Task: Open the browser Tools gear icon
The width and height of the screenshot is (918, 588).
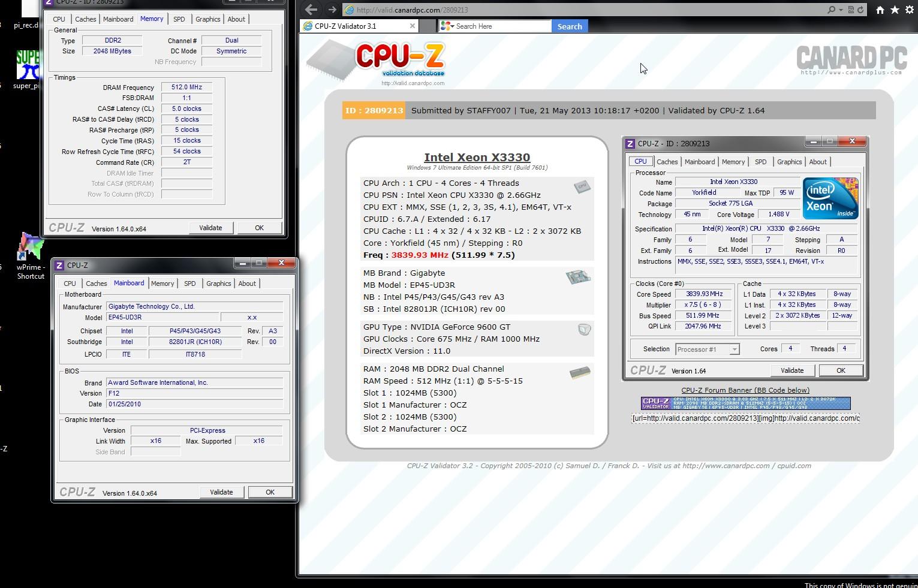Action: pos(910,10)
